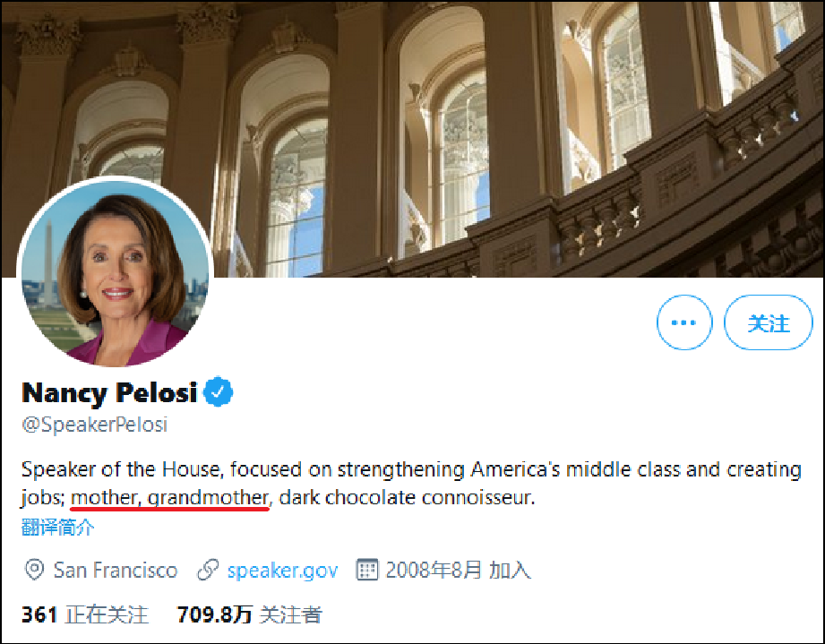Click the word "jobs;" in the bio

[x=42, y=497]
